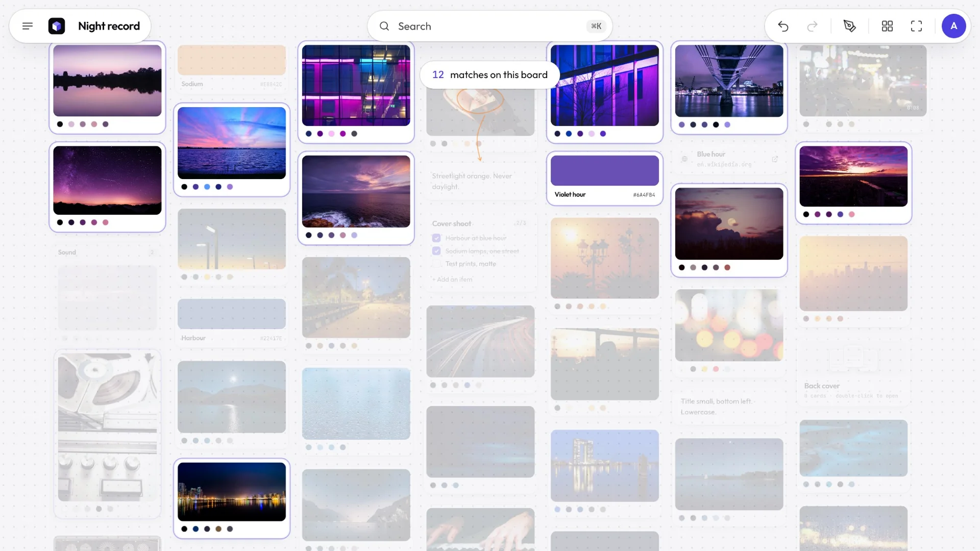Click the #6A4FB4 hex value
The image size is (980, 551).
[x=644, y=195]
